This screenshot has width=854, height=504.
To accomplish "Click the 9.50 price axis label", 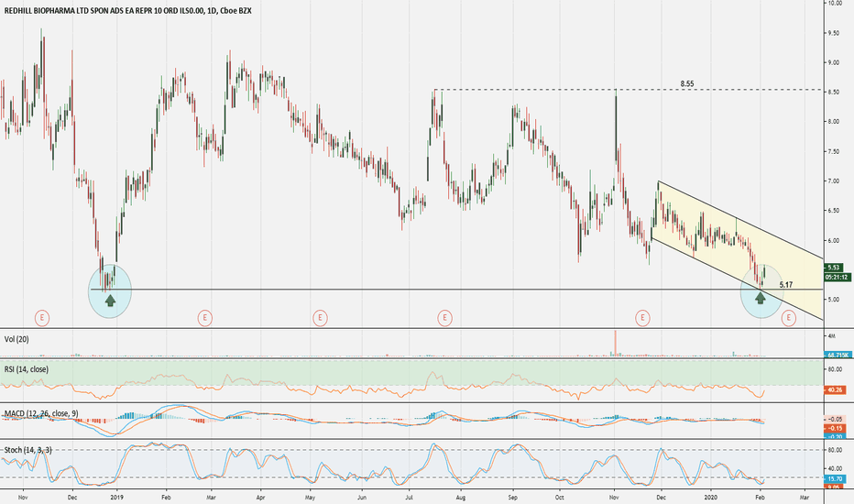I will coord(834,33).
